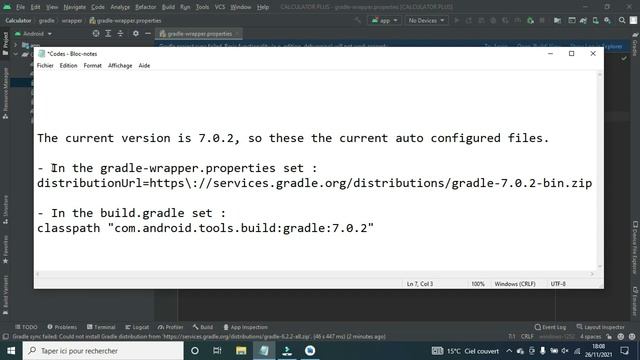
Task: Open the Affichage menu in Bloc-notes
Action: (120, 65)
